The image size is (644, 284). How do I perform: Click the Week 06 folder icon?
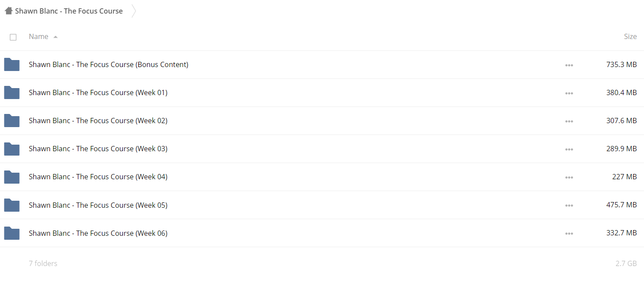[12, 233]
